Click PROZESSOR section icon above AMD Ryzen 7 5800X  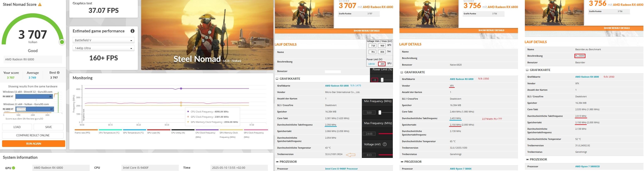click(402, 162)
